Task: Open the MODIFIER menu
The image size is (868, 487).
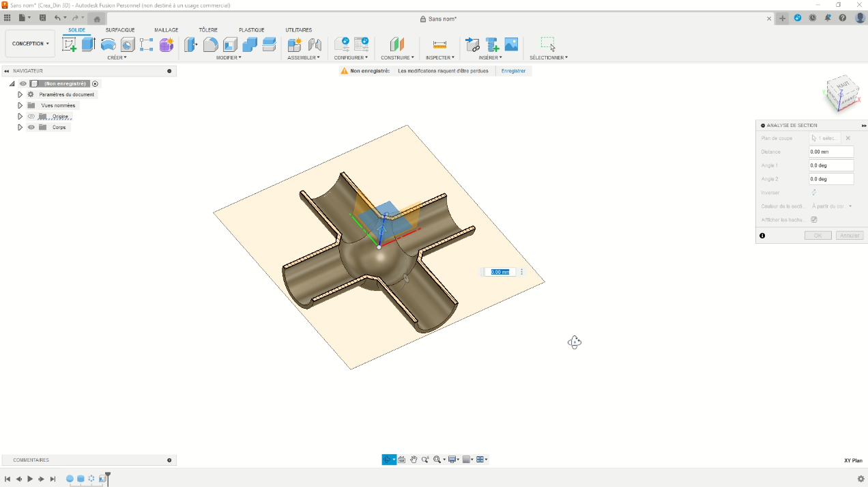Action: 229,57
